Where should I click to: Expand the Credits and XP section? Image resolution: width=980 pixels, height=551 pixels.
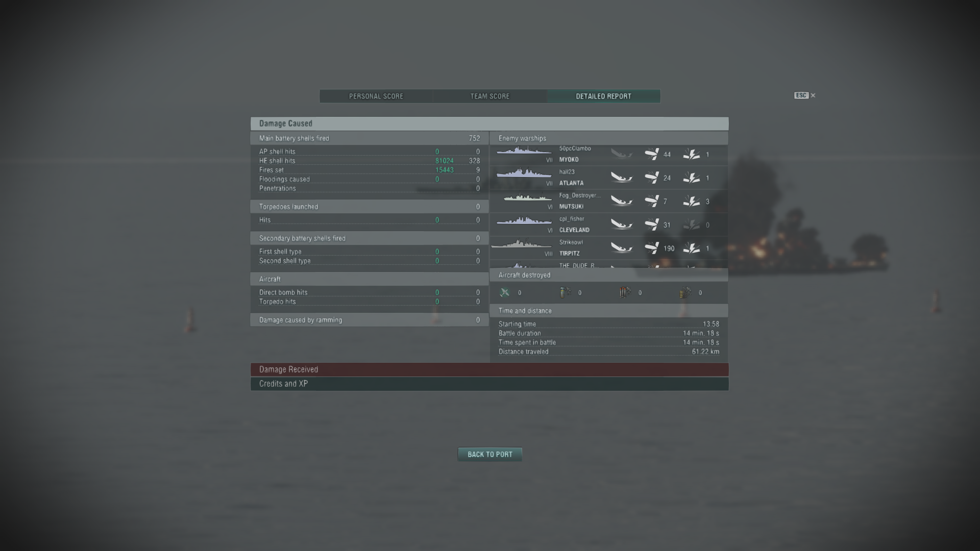489,384
